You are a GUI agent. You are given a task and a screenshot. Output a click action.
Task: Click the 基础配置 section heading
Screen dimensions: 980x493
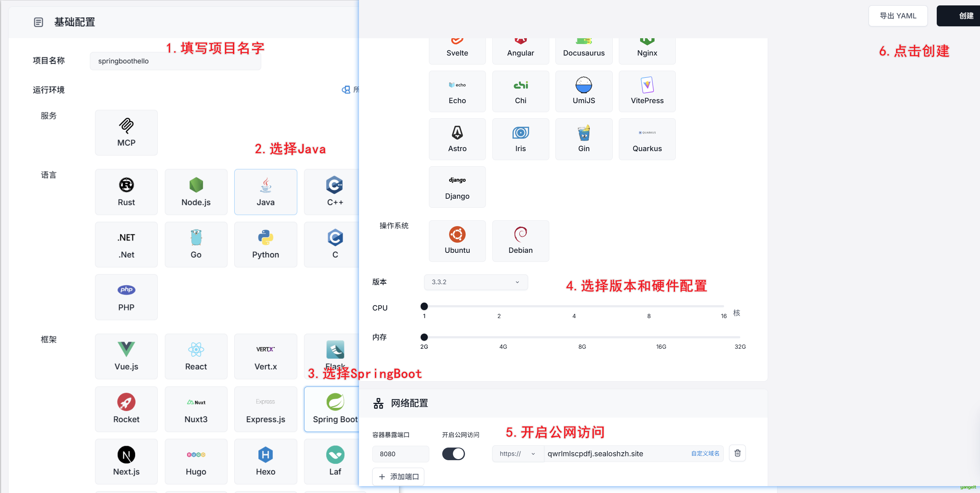pyautogui.click(x=75, y=22)
